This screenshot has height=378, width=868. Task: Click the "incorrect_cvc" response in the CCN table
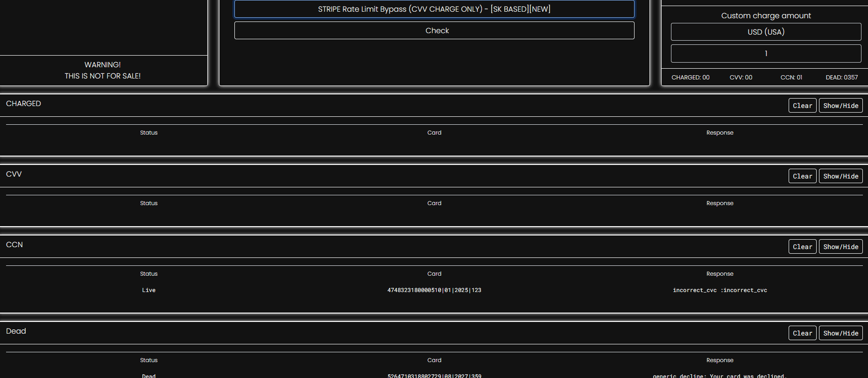tap(720, 290)
